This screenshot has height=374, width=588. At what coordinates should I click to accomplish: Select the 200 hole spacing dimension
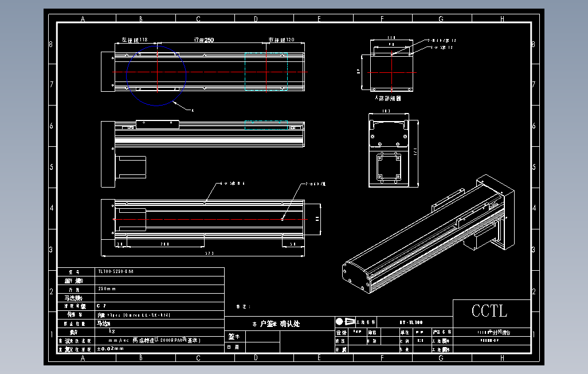pyautogui.click(x=165, y=244)
